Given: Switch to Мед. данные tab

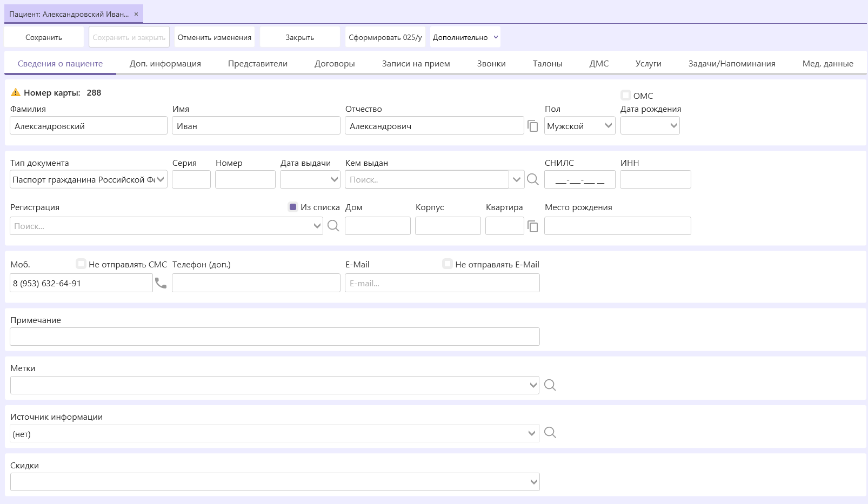Looking at the screenshot, I should 828,63.
